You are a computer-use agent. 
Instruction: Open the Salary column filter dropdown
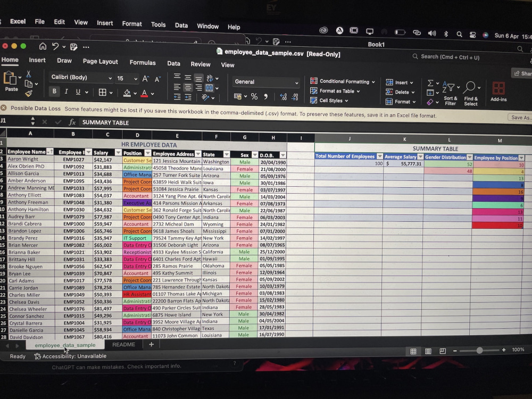(118, 153)
